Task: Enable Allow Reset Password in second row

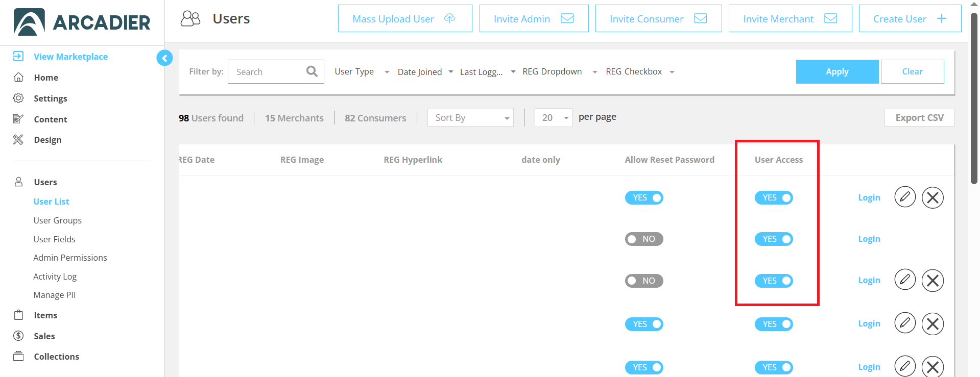Action: (644, 239)
